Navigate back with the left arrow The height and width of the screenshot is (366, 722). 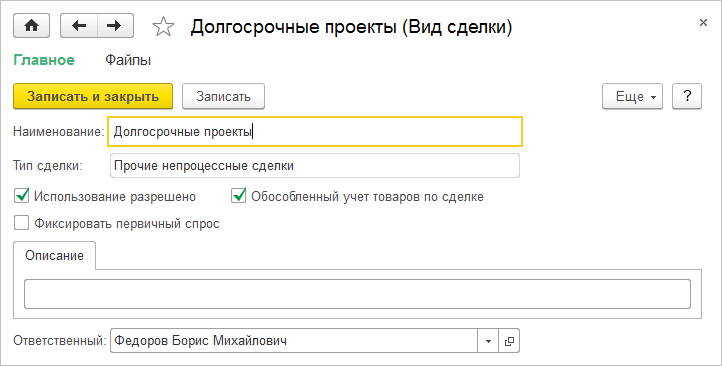(79, 26)
